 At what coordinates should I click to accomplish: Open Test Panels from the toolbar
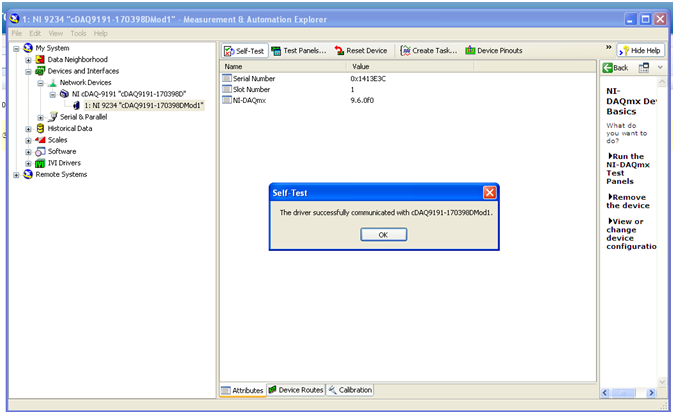point(299,51)
